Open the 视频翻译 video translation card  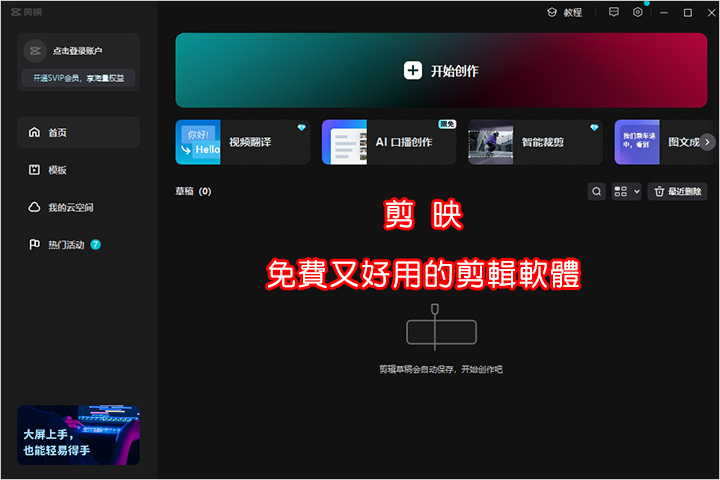[242, 142]
